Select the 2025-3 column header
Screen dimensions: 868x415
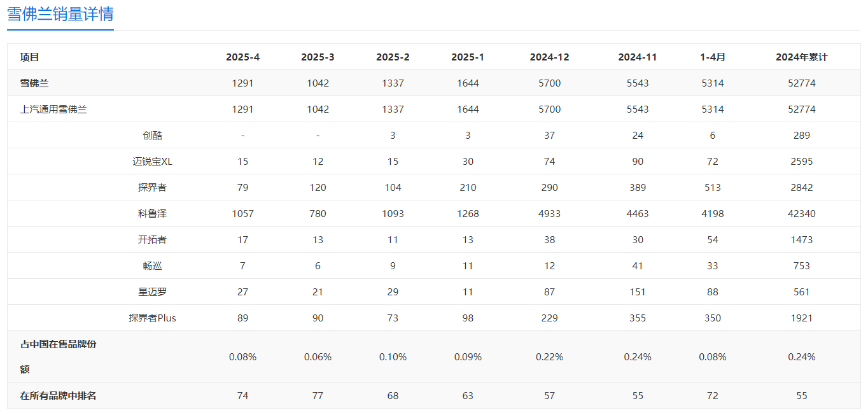(318, 57)
